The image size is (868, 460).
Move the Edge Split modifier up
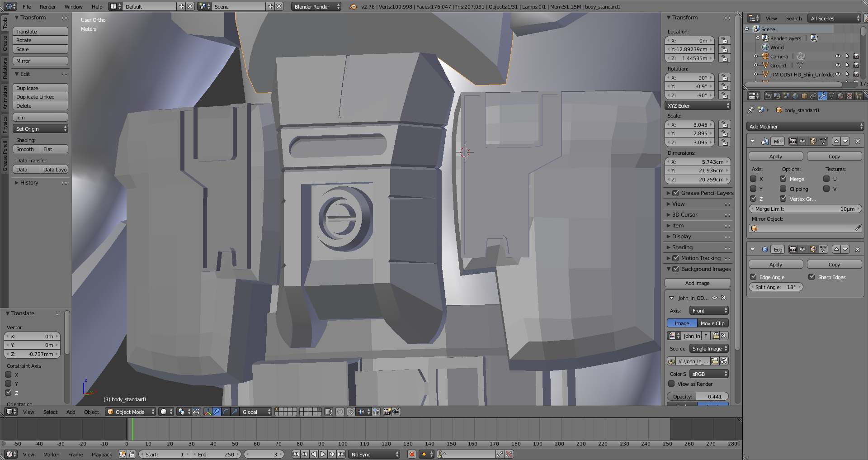(836, 249)
